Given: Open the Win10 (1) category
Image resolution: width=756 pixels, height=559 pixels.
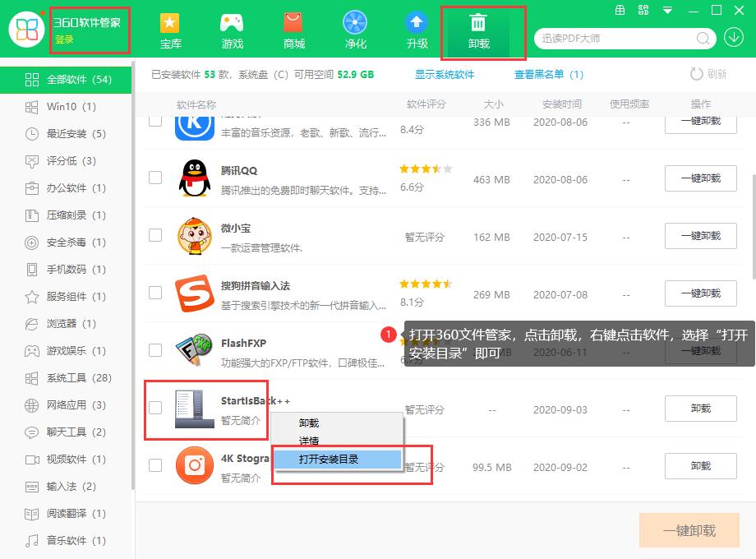Looking at the screenshot, I should tap(66, 107).
